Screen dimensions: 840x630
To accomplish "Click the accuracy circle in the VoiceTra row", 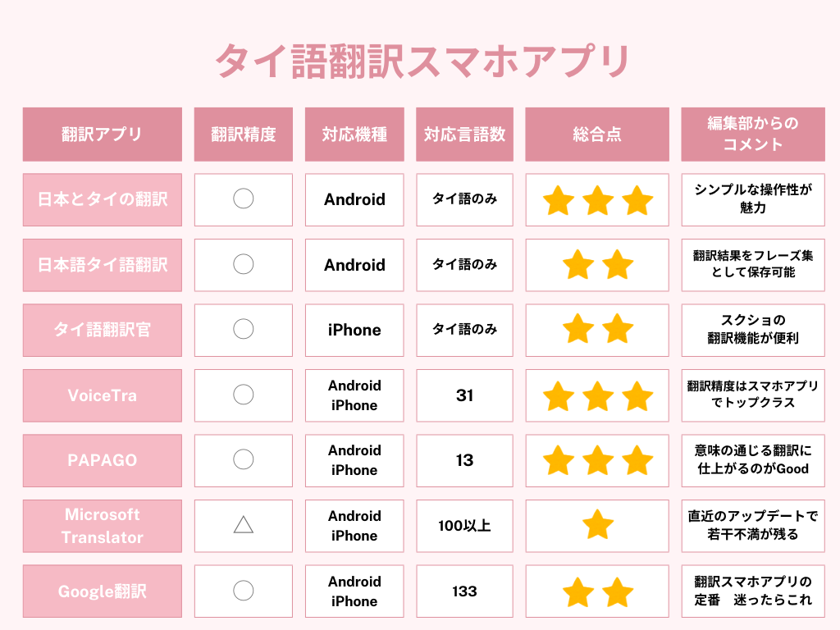I will 244,395.
